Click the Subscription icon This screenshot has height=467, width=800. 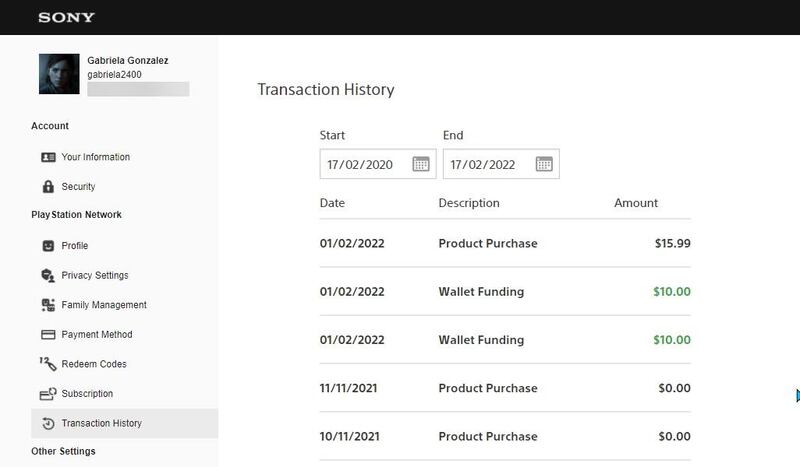pos(48,394)
